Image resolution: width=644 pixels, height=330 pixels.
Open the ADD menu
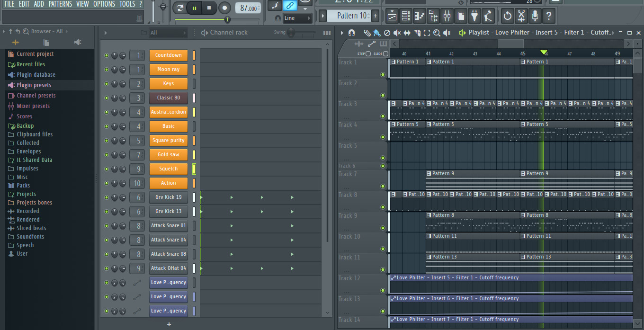(39, 4)
